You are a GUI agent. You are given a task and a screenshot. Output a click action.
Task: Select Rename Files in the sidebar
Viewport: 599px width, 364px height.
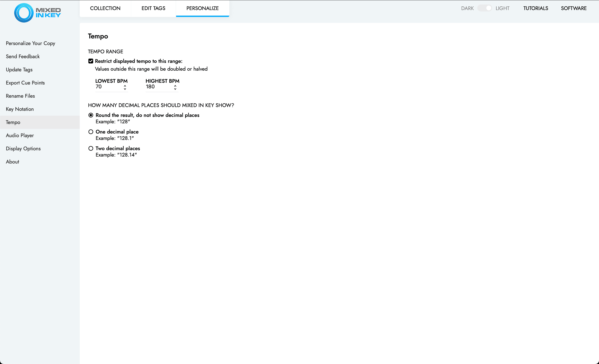pyautogui.click(x=40, y=96)
